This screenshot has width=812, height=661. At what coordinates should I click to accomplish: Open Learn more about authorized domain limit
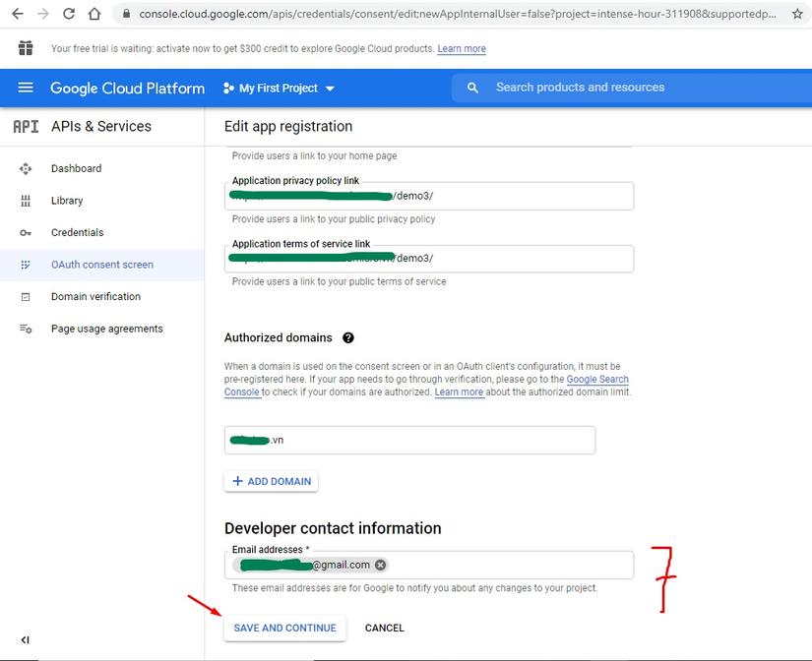click(x=459, y=392)
